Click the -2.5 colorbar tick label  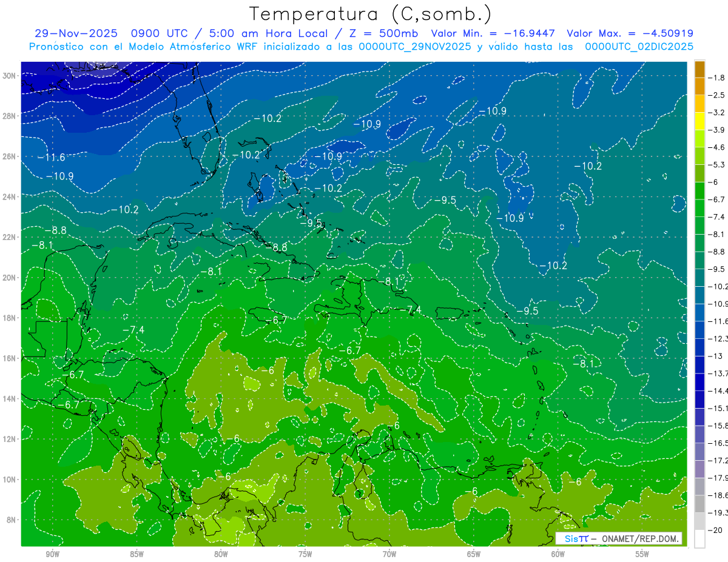pos(718,95)
